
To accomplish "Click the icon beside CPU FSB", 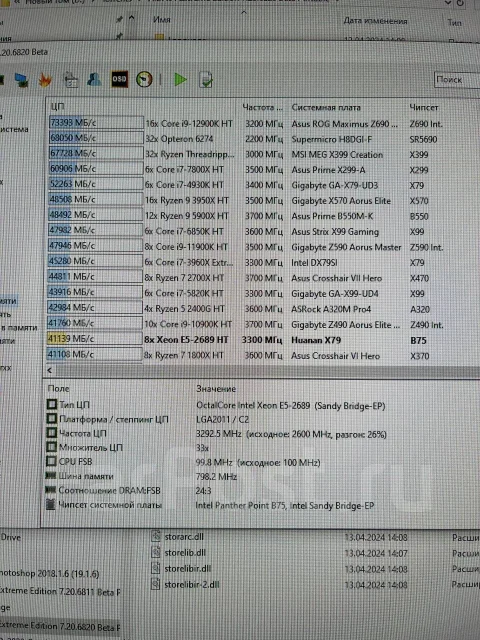I will (x=51, y=461).
